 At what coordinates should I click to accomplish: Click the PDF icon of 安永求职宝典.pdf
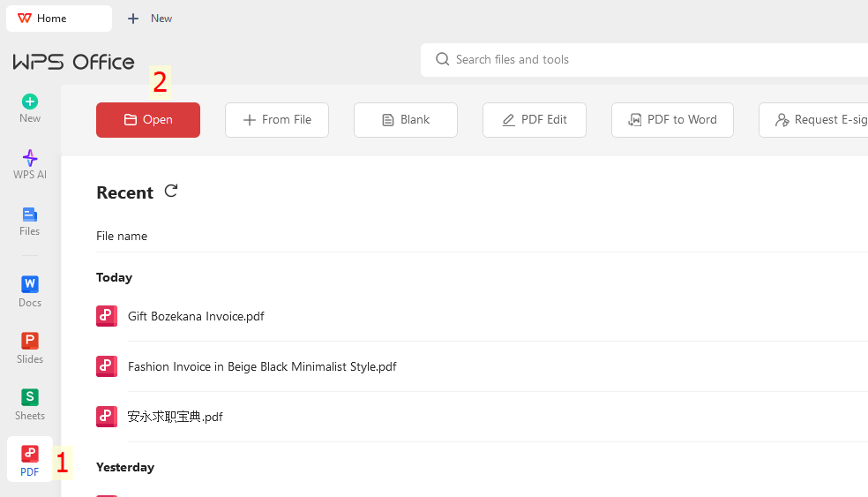(106, 417)
